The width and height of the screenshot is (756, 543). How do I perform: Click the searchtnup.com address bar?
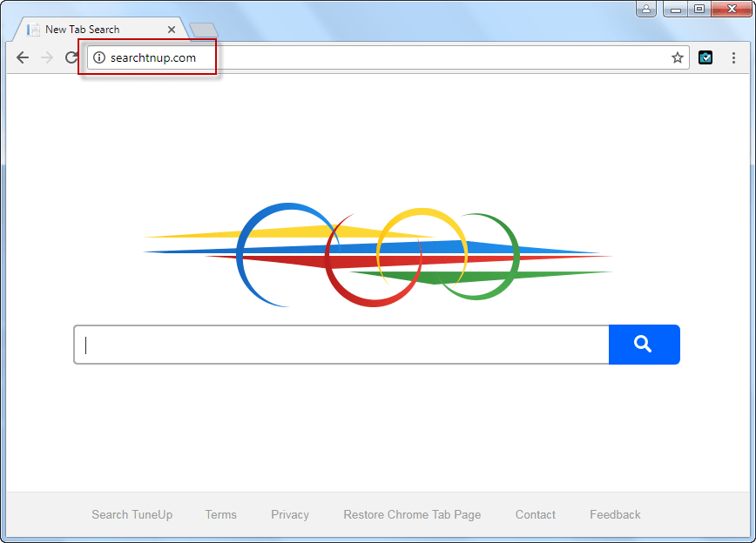388,57
